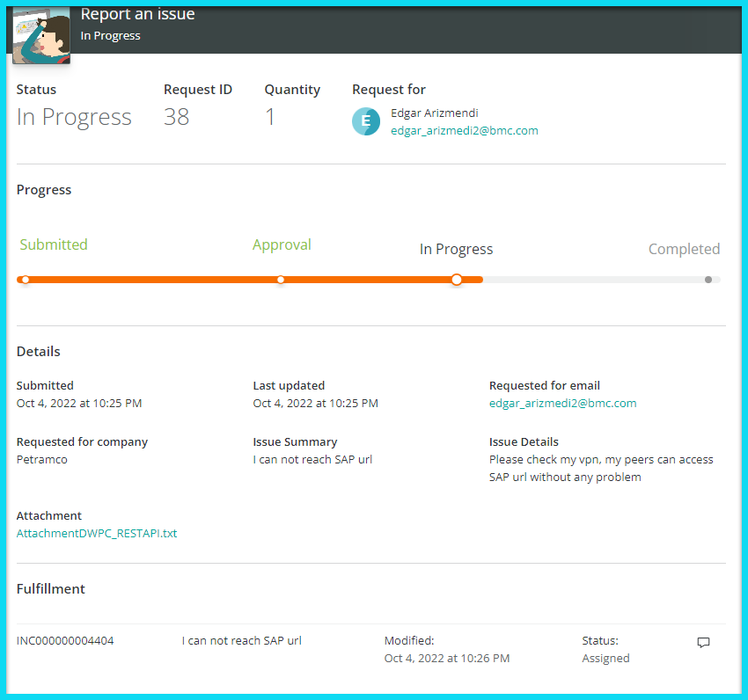Click incident number INC000000004404
The width and height of the screenshot is (748, 700).
tap(65, 641)
